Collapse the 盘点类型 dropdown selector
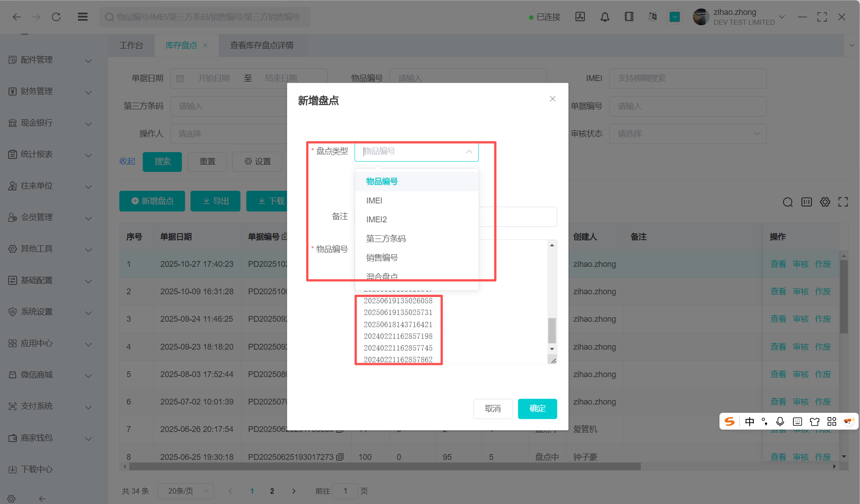This screenshot has width=860, height=504. (x=469, y=152)
